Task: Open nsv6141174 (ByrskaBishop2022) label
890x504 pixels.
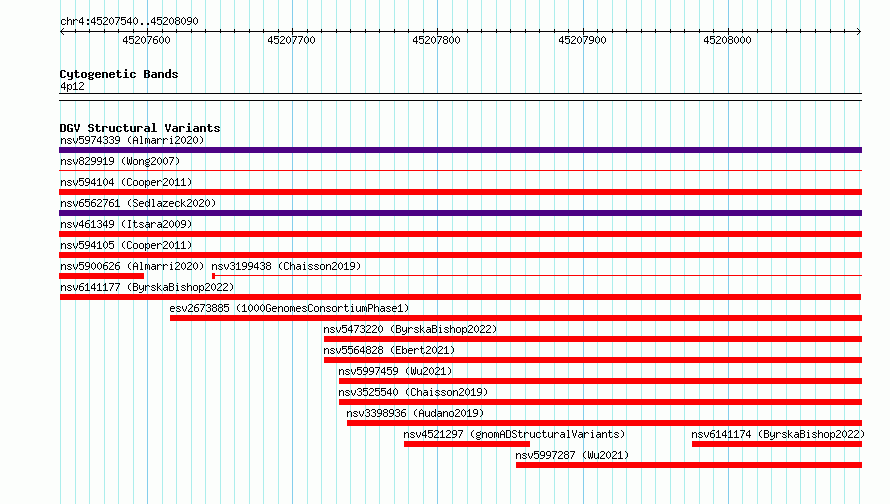Action: point(778,434)
